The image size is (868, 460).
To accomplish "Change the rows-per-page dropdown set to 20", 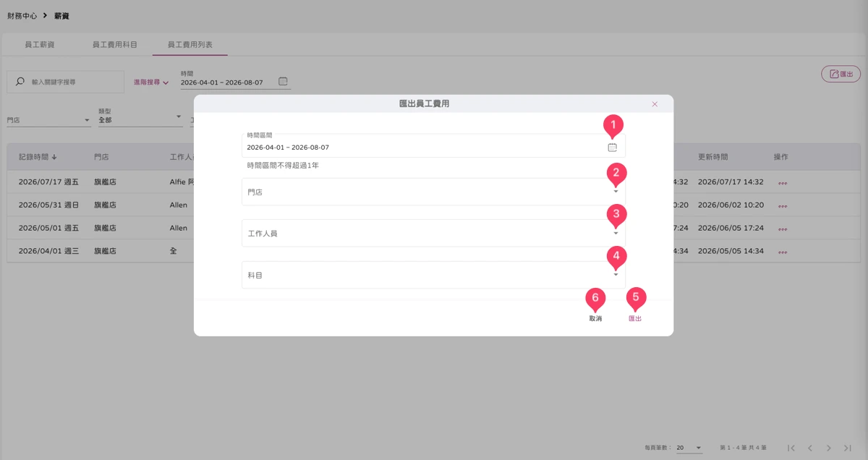I will pyautogui.click(x=689, y=448).
